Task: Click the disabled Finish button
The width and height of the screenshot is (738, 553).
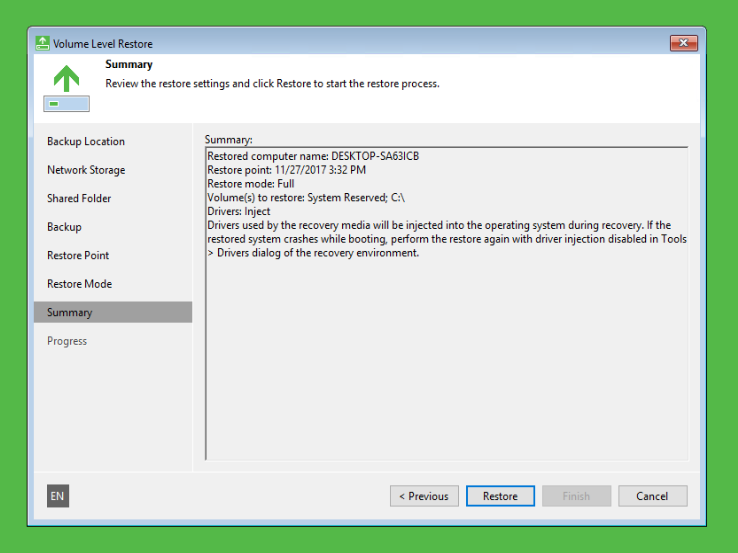Action: (577, 496)
